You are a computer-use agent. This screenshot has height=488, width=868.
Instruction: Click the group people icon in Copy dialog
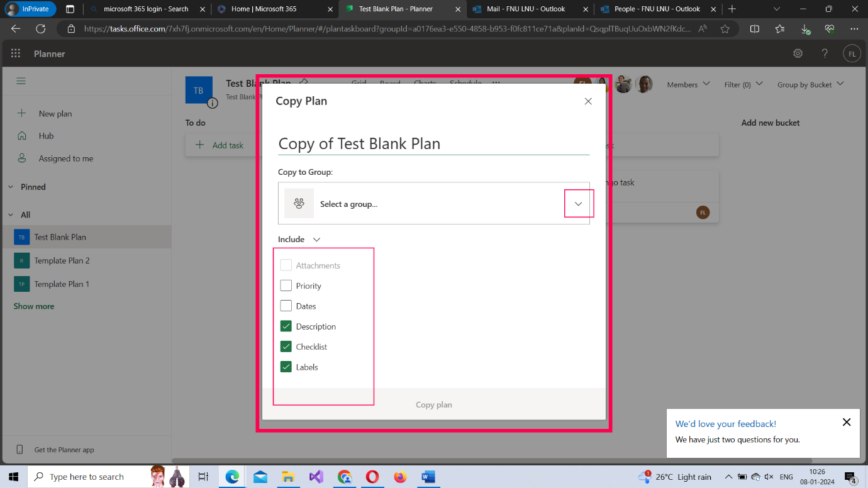coord(299,203)
